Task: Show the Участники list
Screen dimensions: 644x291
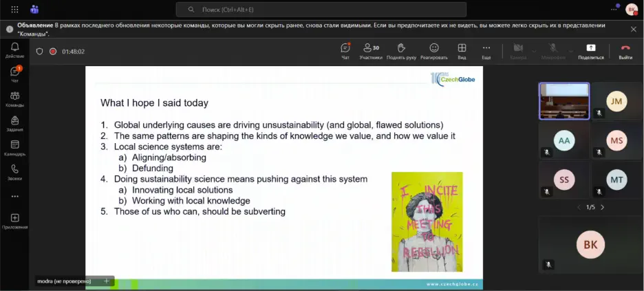Action: pyautogui.click(x=371, y=51)
